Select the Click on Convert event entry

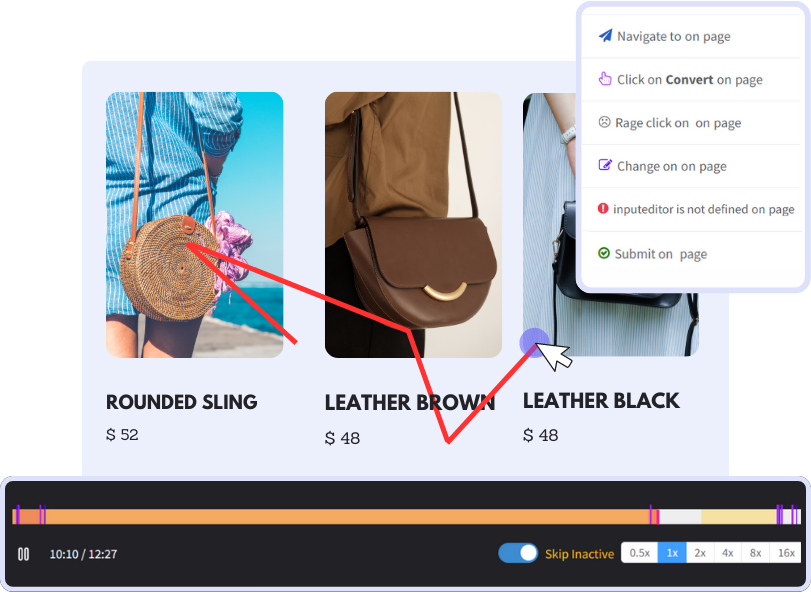(x=689, y=80)
